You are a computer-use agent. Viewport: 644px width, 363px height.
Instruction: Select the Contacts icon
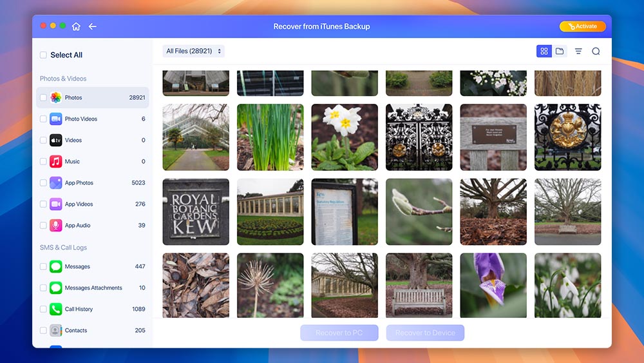pyautogui.click(x=56, y=330)
